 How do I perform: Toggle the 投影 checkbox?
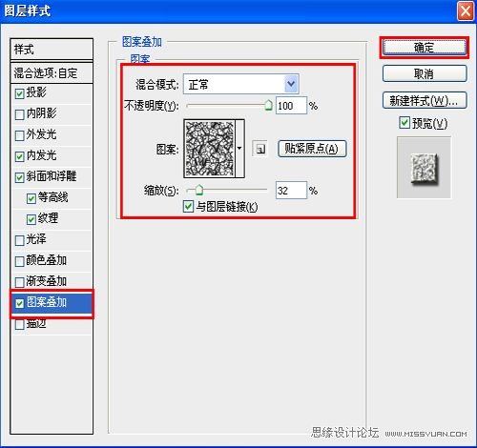pos(20,93)
